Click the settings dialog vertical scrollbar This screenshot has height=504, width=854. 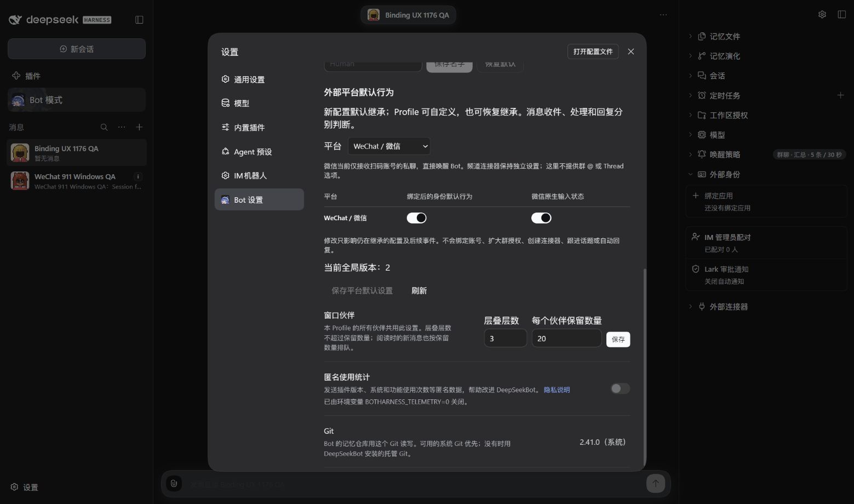(645, 367)
